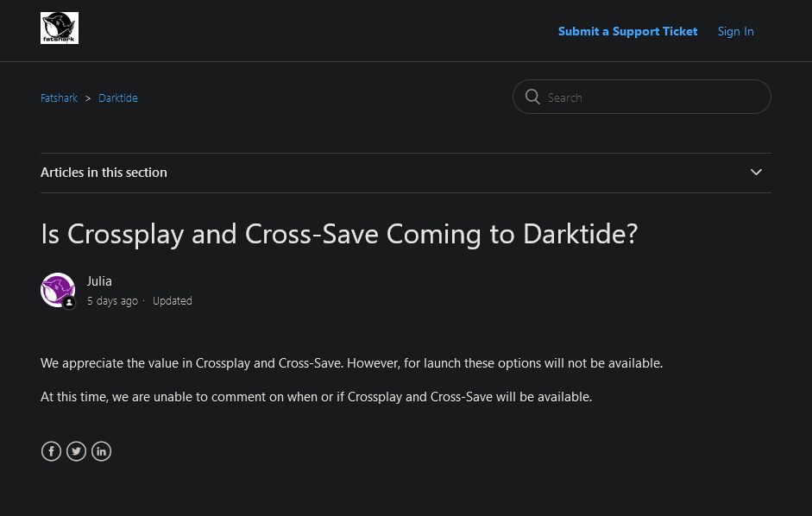812x516 pixels.
Task: Click the "5 days ago" timestamp
Action: (x=112, y=301)
